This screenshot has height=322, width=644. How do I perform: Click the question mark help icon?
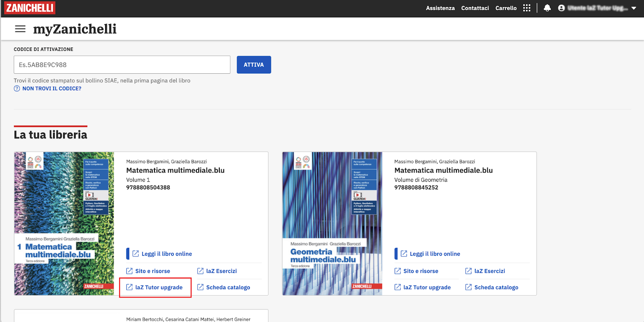coord(17,89)
